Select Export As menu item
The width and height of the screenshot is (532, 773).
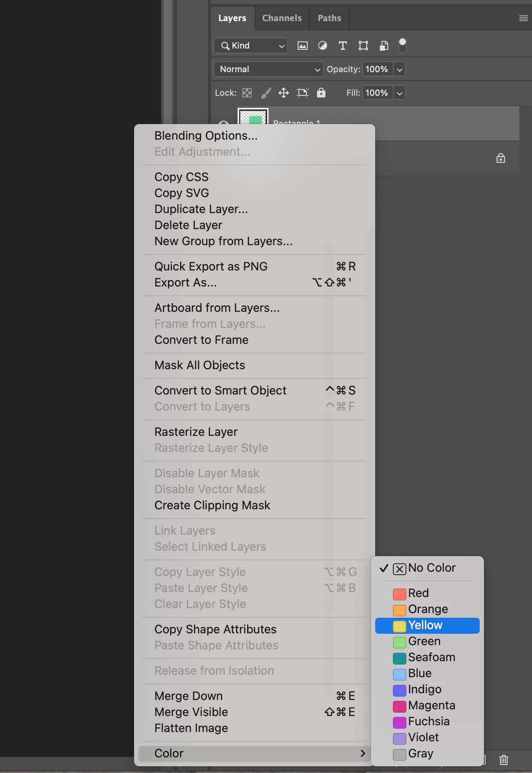255,282
